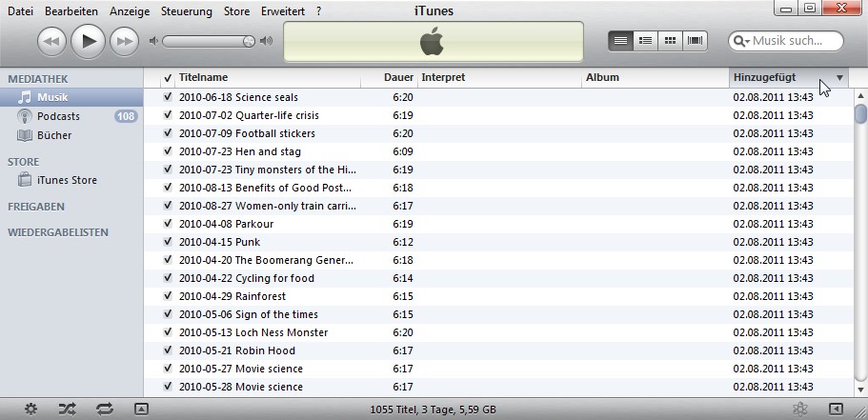Screen dimensions: 868x420
Task: Uncheck the Parkour track checkbox
Action: click(168, 224)
